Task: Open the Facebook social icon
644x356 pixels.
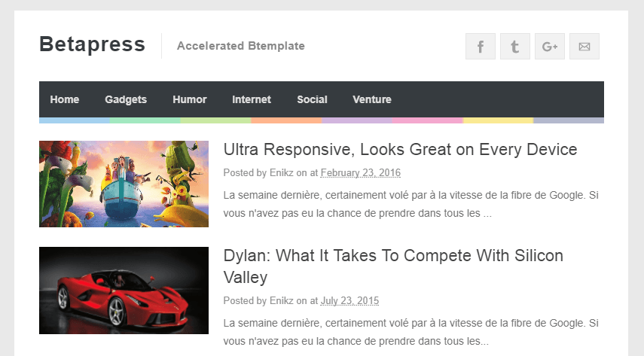Action: (x=480, y=47)
